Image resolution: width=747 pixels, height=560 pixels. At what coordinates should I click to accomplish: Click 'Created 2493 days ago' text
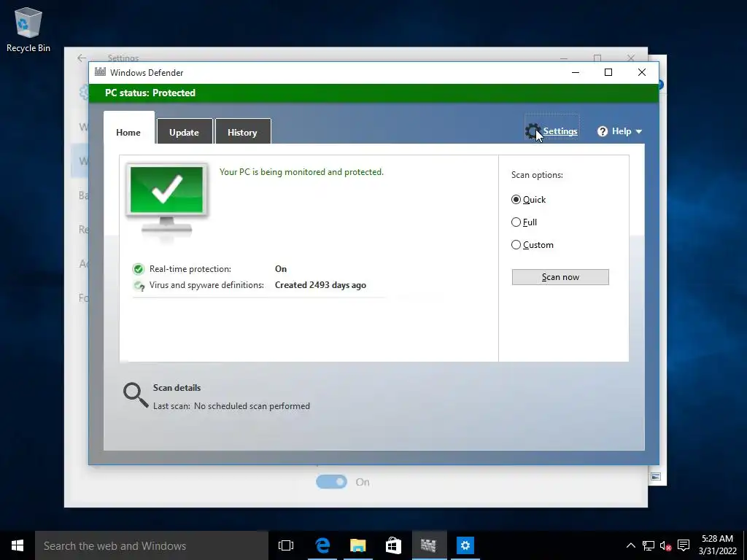point(320,285)
